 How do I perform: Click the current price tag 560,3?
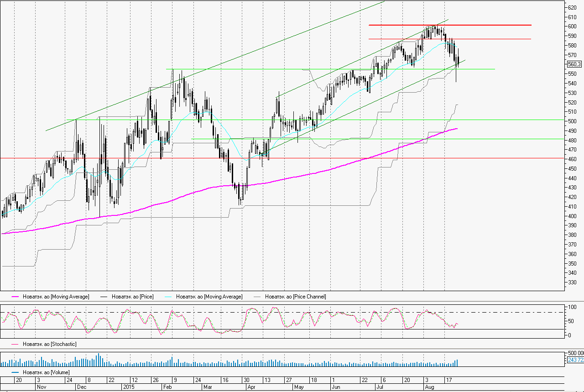point(574,64)
